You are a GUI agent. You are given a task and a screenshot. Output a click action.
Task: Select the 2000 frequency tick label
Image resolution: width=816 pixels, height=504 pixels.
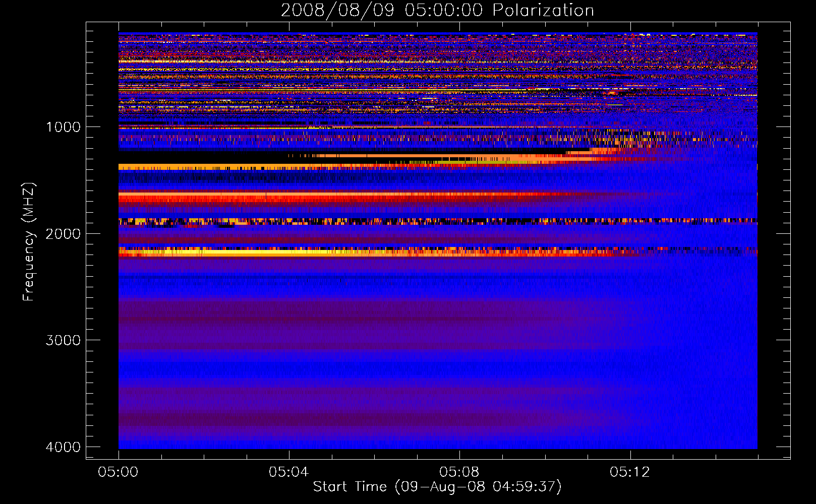(63, 234)
